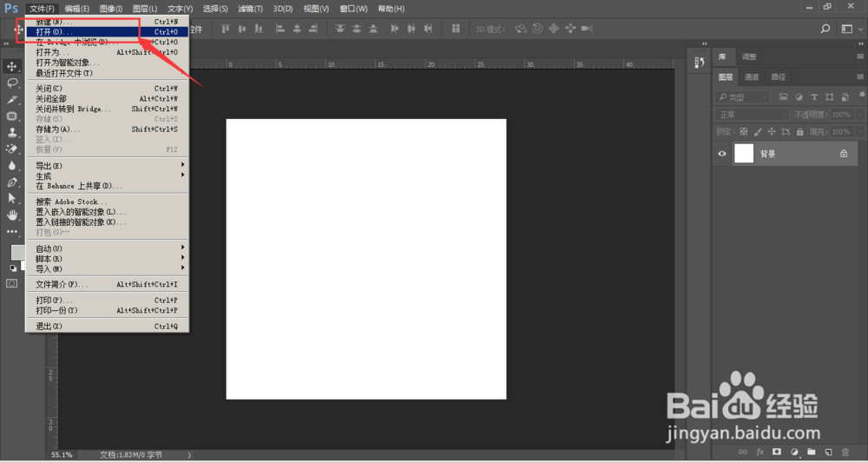Reset default foreground and background colors
The width and height of the screenshot is (868, 463).
click(x=12, y=268)
